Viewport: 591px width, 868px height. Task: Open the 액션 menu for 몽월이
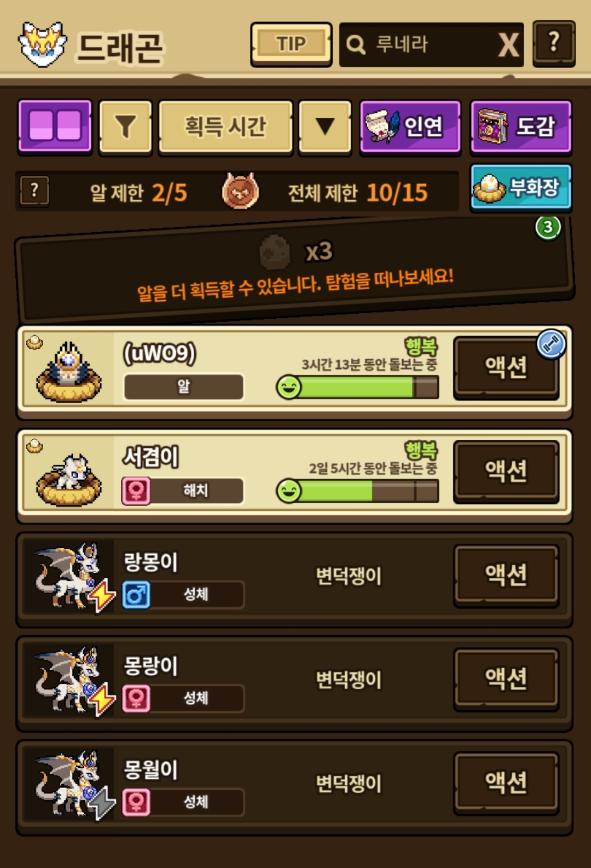coord(506,783)
